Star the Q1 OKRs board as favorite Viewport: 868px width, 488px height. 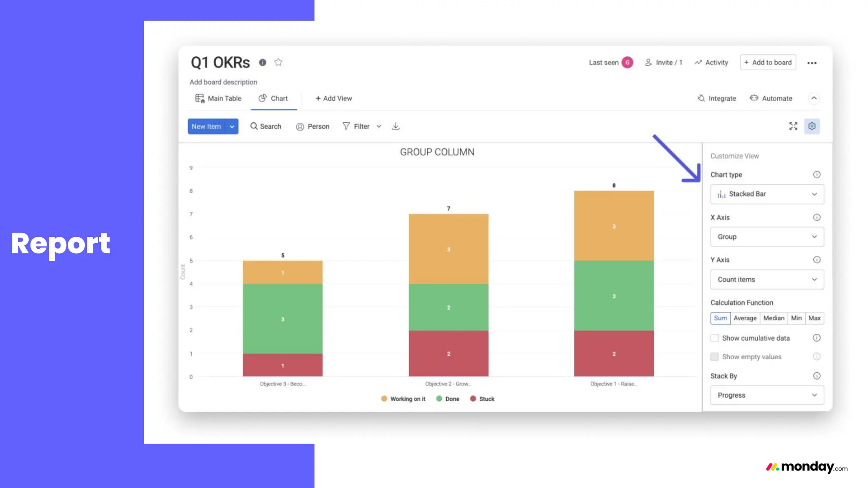[278, 62]
